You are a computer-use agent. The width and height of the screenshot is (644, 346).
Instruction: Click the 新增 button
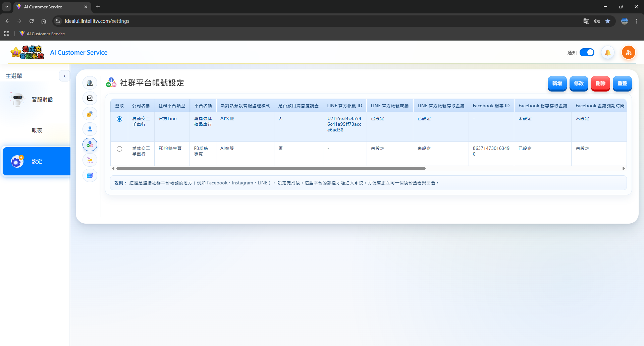pos(557,83)
